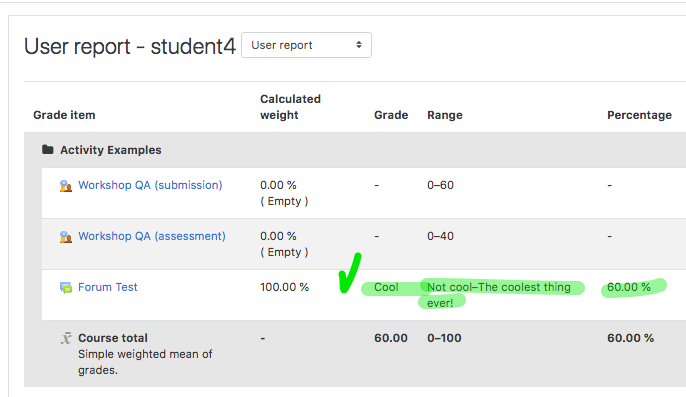Screen dimensions: 686x397
Task: Click the Forum Test forum icon
Action: pos(66,288)
